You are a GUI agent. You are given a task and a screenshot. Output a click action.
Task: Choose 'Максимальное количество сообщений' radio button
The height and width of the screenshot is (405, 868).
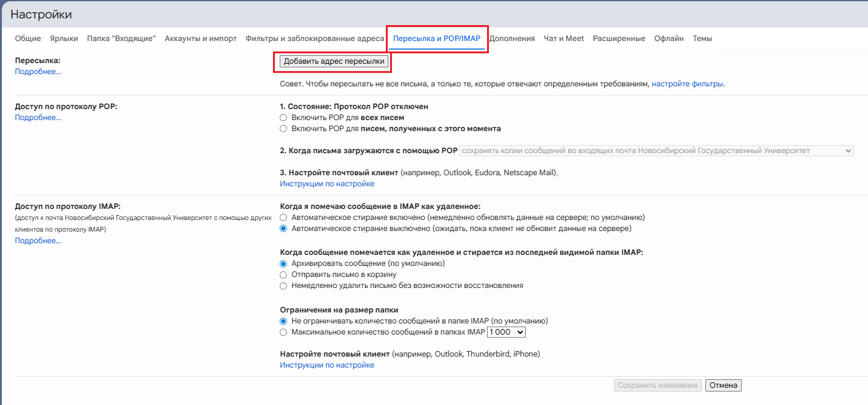283,332
